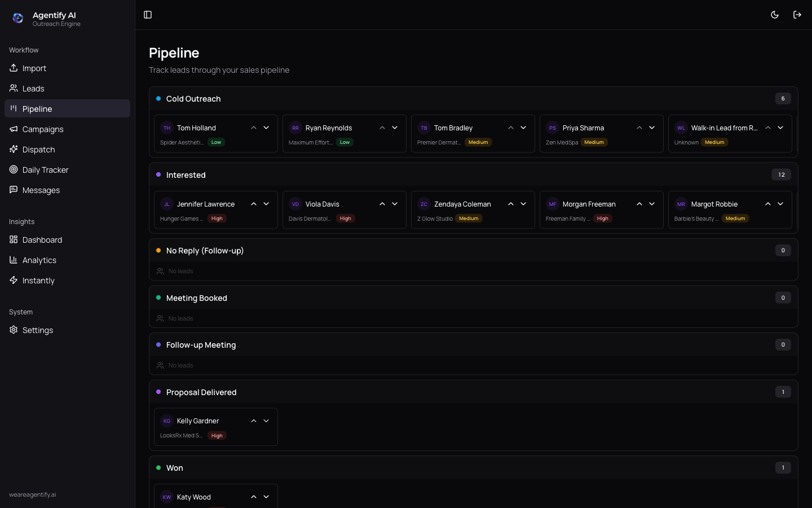The width and height of the screenshot is (812, 508).
Task: Click the count badge showing 12 on Interested
Action: [781, 174]
